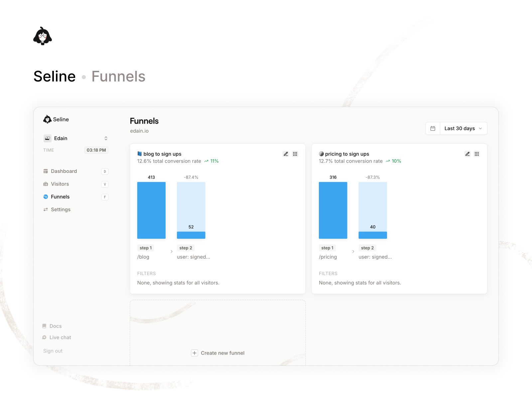
Task: Click the Sign out link
Action: click(53, 350)
